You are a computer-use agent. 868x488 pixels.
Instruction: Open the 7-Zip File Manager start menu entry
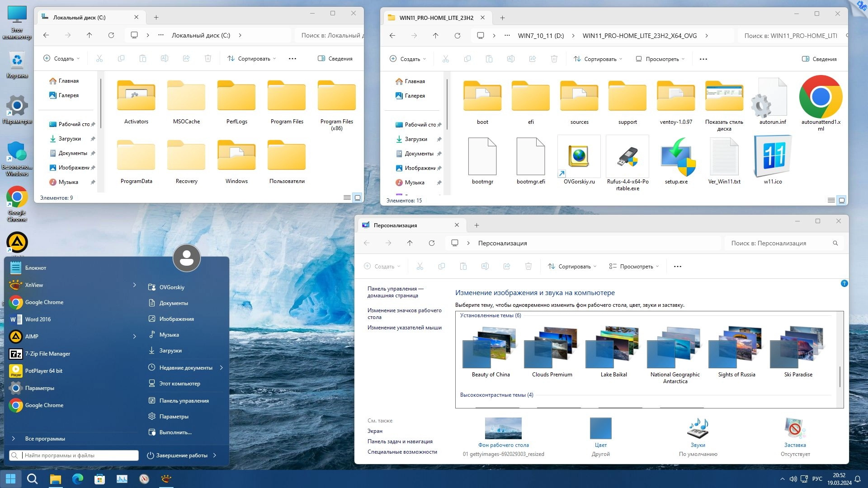click(x=47, y=354)
